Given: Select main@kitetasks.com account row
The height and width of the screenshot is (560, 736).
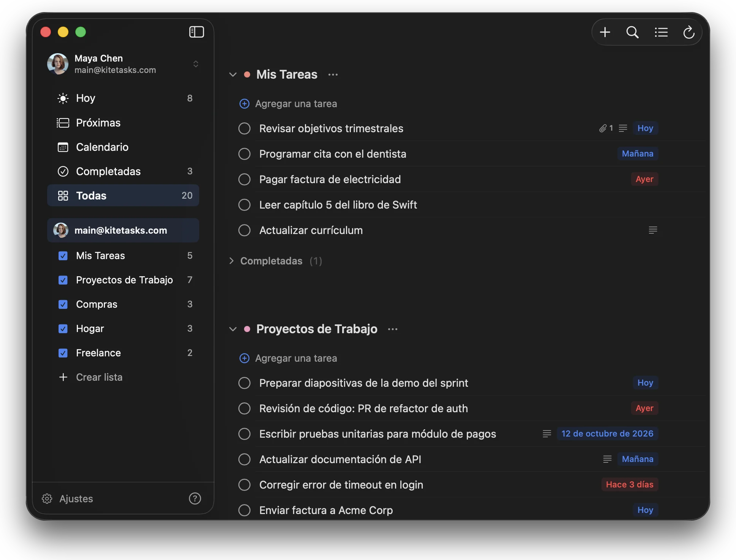Looking at the screenshot, I should [x=123, y=230].
